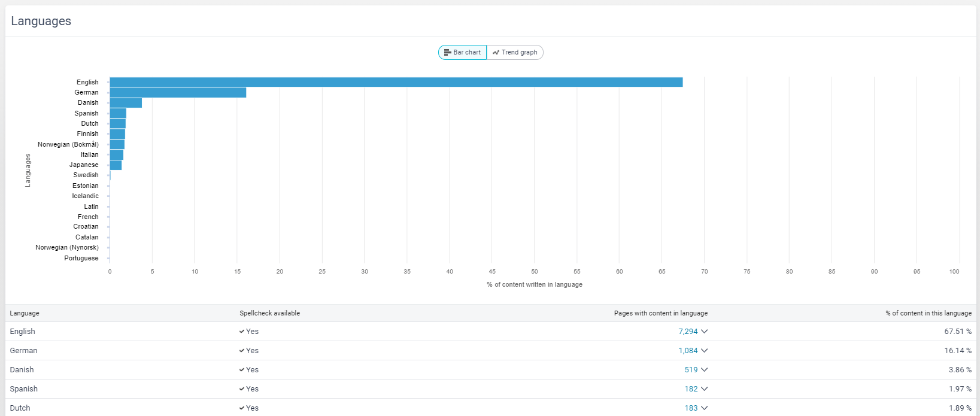Expand the Dutch pages chevron
This screenshot has height=416, width=980.
click(x=705, y=408)
